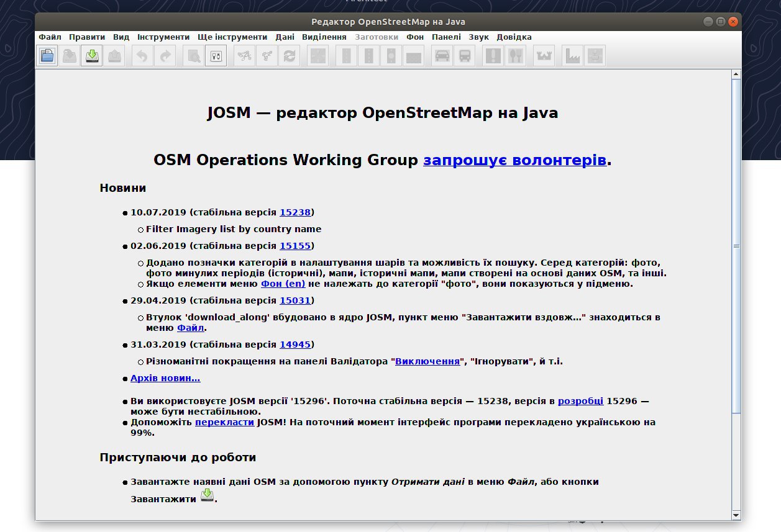Click the scrollbar down arrow

click(736, 515)
